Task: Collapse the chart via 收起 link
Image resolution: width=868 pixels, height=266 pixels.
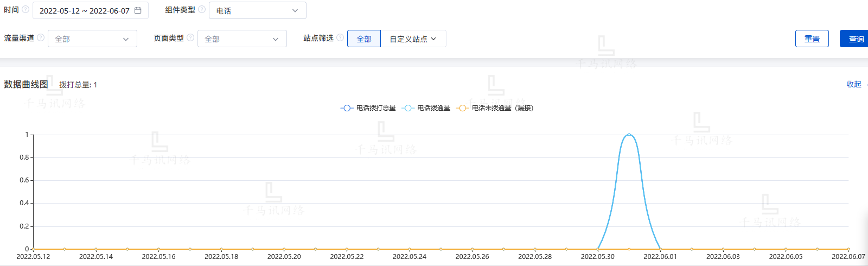Action: pyautogui.click(x=854, y=84)
